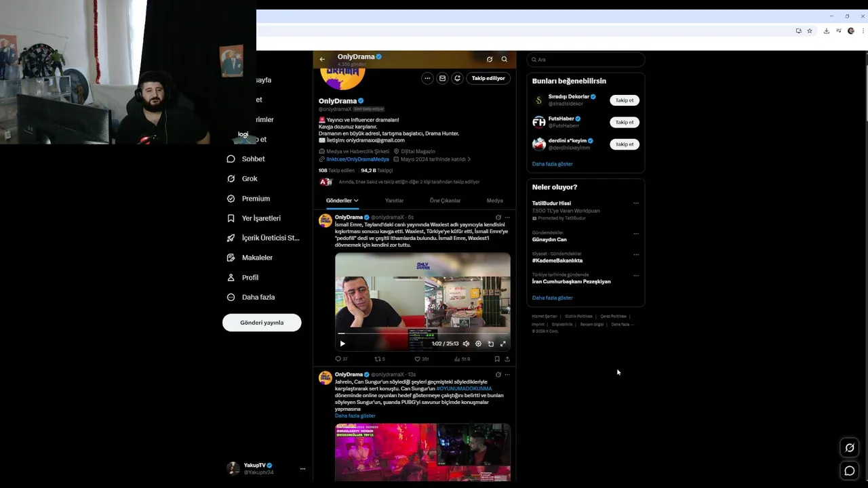Open Chrome downloads icon

coord(826,31)
